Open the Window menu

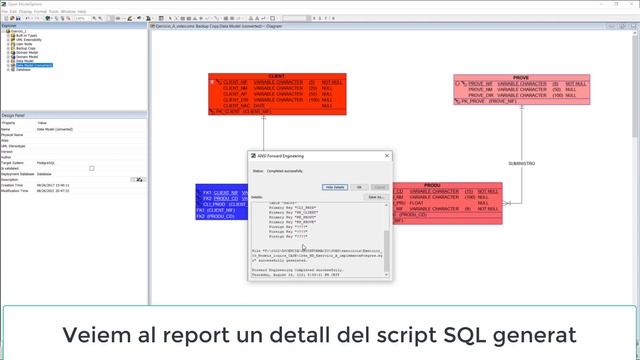pos(68,11)
